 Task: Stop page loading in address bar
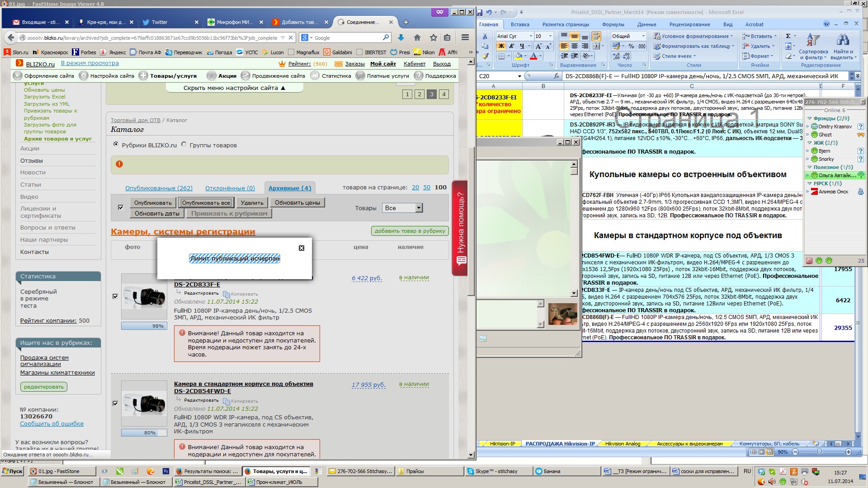click(291, 38)
